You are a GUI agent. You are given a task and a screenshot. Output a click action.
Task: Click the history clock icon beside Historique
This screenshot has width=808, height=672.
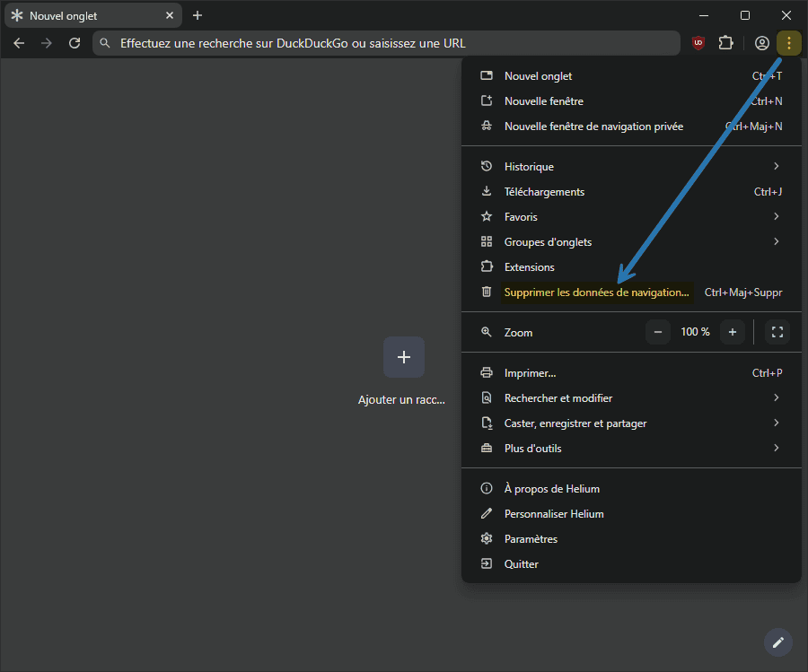[487, 166]
